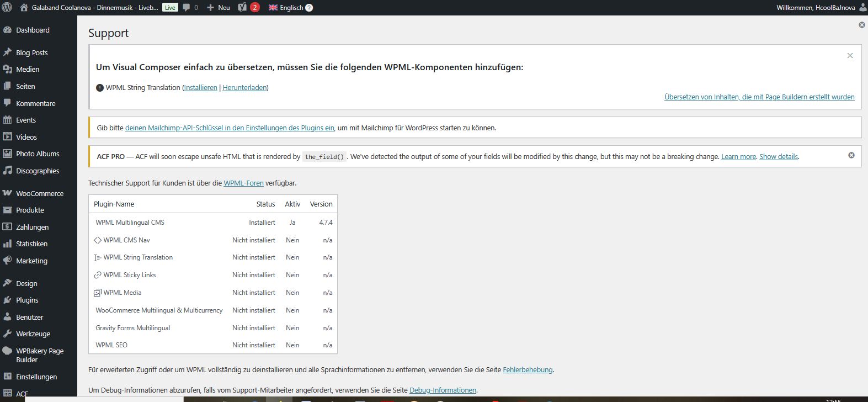Viewport: 868px width, 402px height.
Task: Click the Einstellungen settings icon
Action: coord(7,377)
